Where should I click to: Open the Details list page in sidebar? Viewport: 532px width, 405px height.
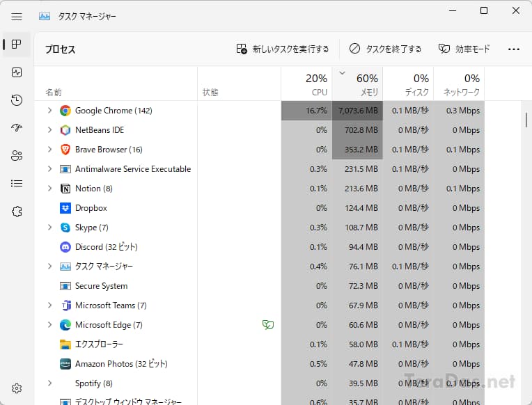tap(16, 184)
